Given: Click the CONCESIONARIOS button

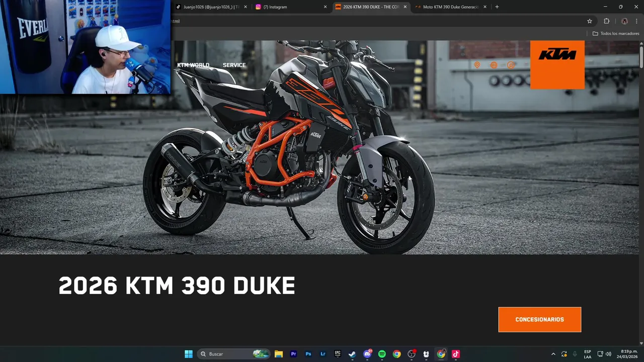Looking at the screenshot, I should click(540, 320).
